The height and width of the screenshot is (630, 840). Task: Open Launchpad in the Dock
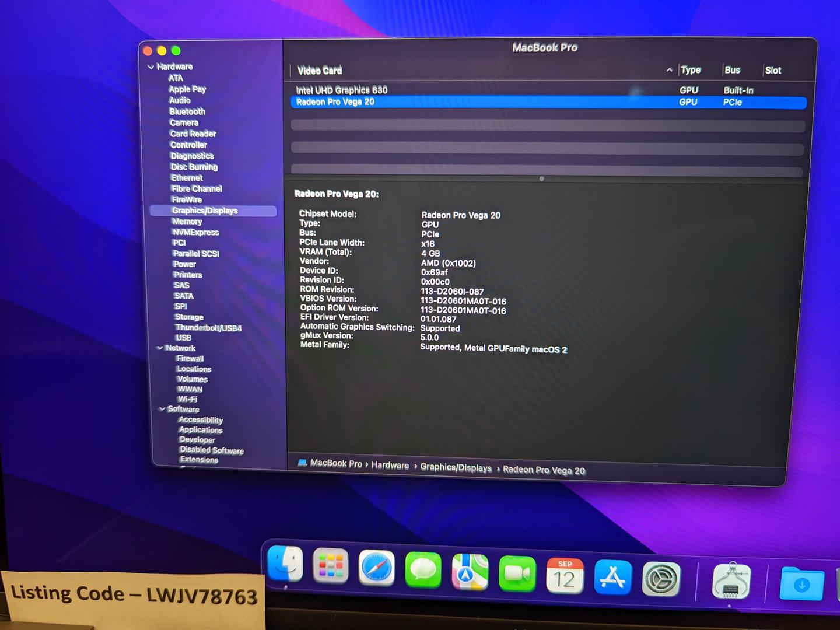coord(331,566)
